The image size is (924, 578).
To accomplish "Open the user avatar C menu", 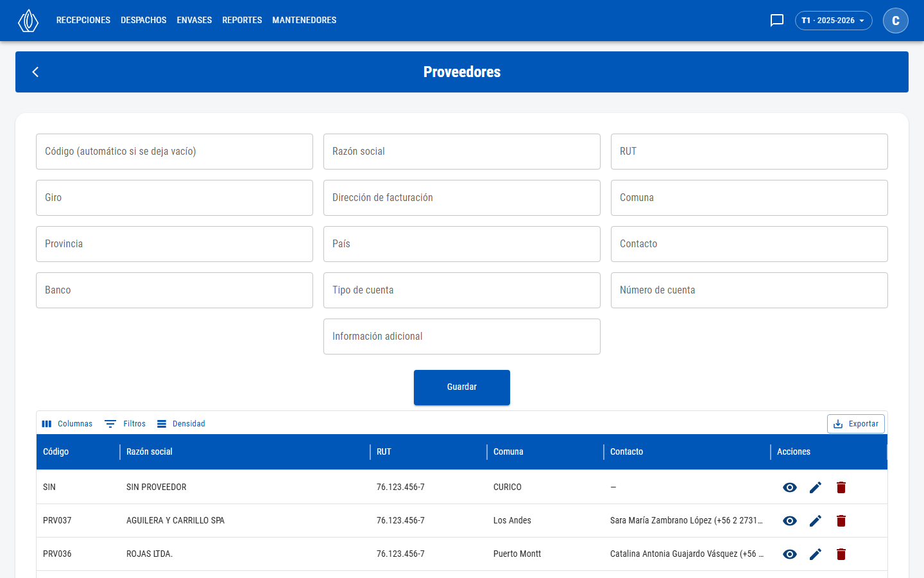I will (x=896, y=21).
